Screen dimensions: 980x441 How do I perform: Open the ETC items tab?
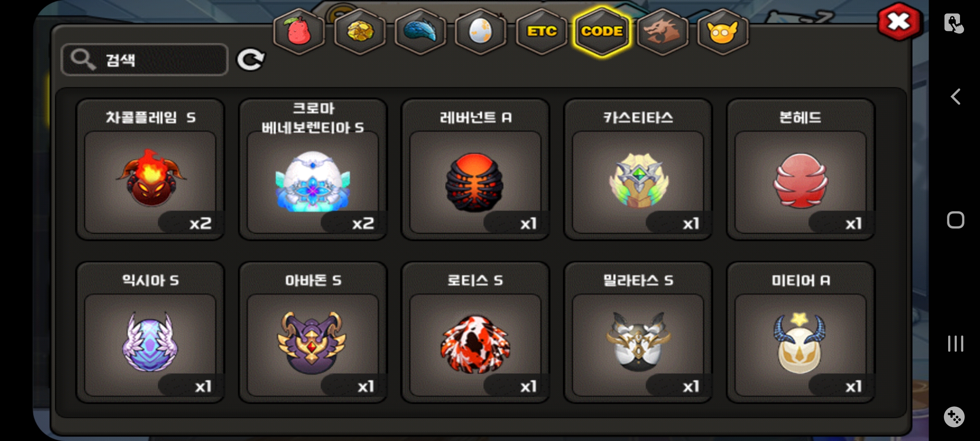(541, 31)
